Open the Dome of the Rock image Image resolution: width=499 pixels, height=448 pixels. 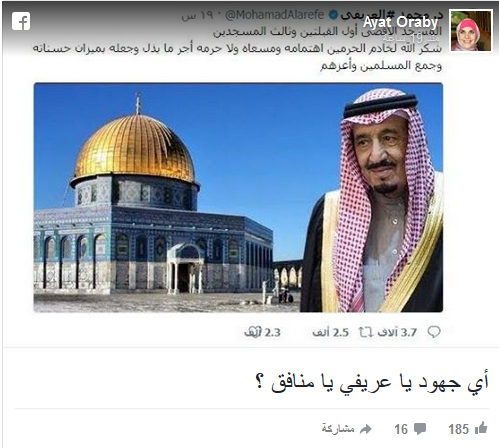(238, 197)
